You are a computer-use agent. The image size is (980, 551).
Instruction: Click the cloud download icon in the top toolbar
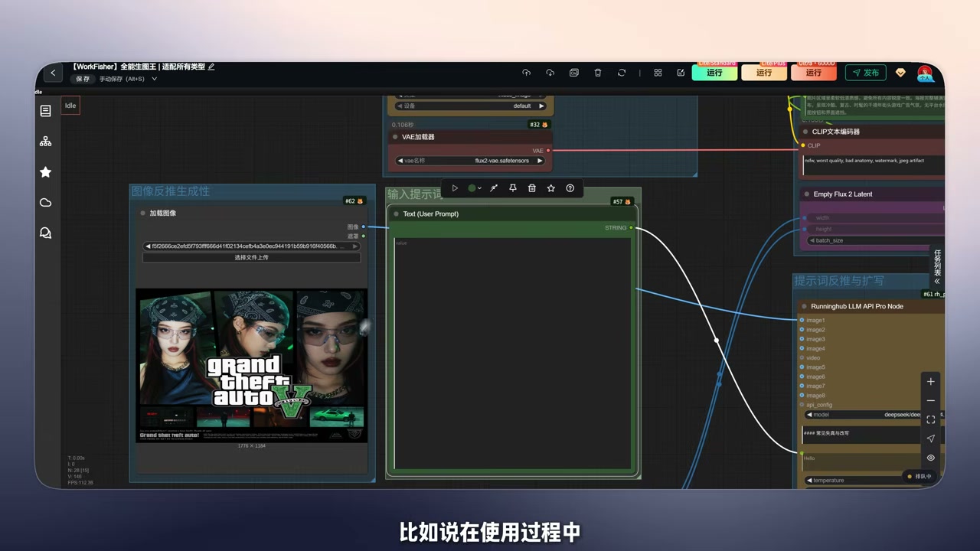pos(550,73)
